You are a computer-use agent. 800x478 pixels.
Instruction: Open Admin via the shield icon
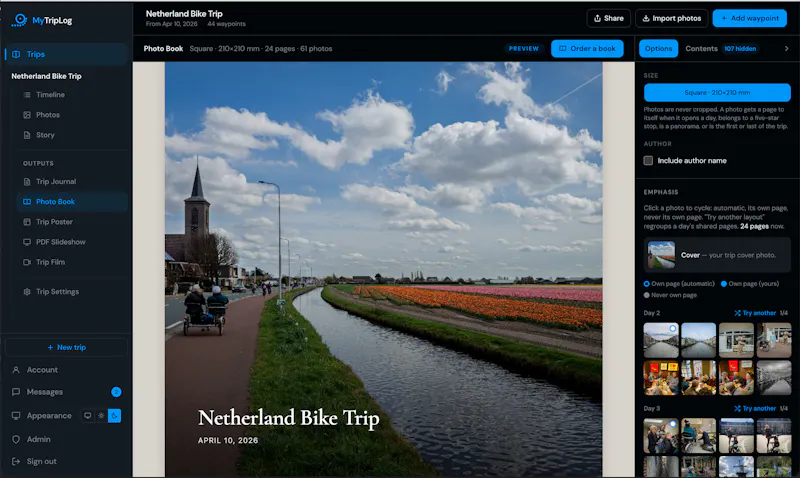pyautogui.click(x=16, y=439)
